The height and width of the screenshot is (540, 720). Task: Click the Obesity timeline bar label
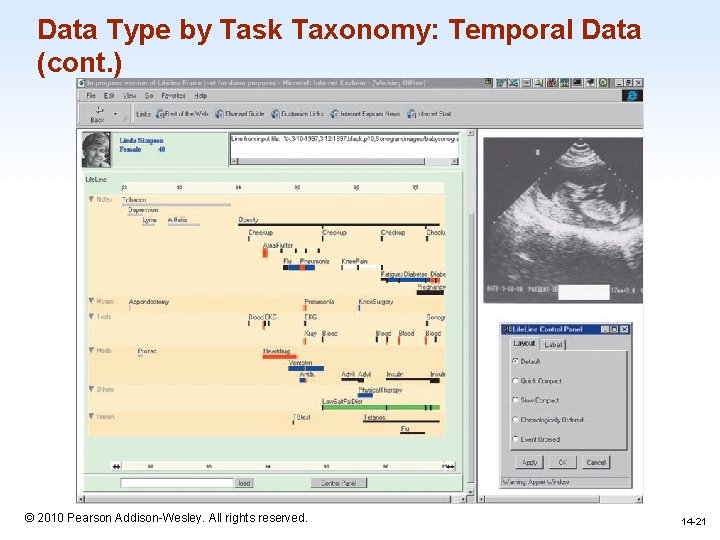(x=248, y=220)
